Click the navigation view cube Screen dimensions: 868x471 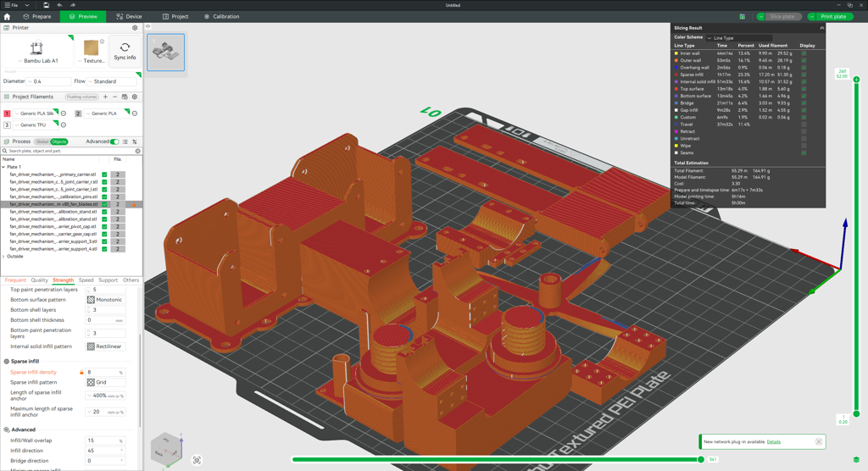point(166,448)
